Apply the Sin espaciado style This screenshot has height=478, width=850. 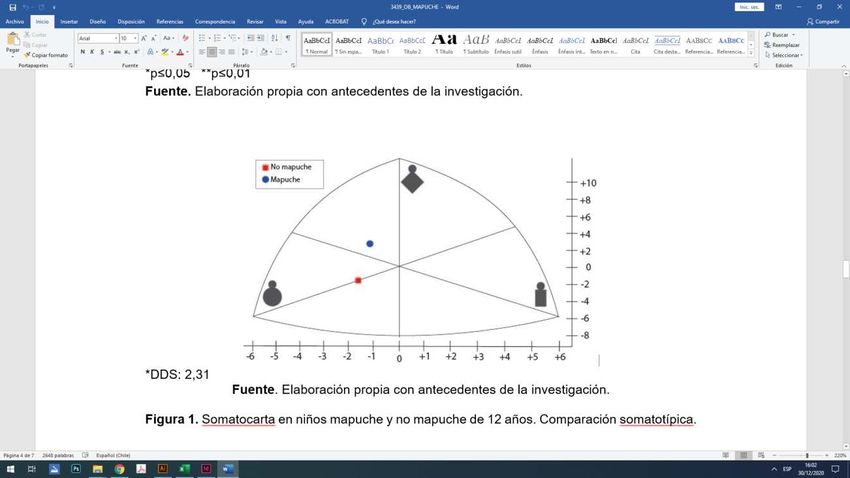click(349, 44)
